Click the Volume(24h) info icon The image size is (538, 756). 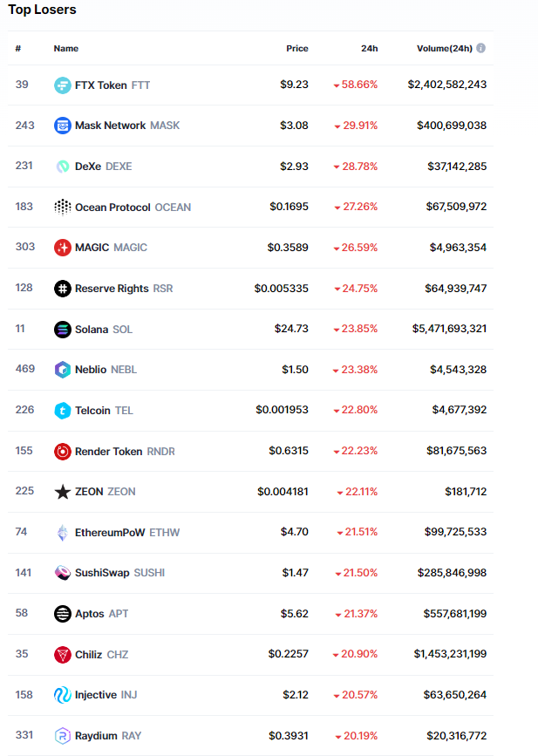coord(481,49)
